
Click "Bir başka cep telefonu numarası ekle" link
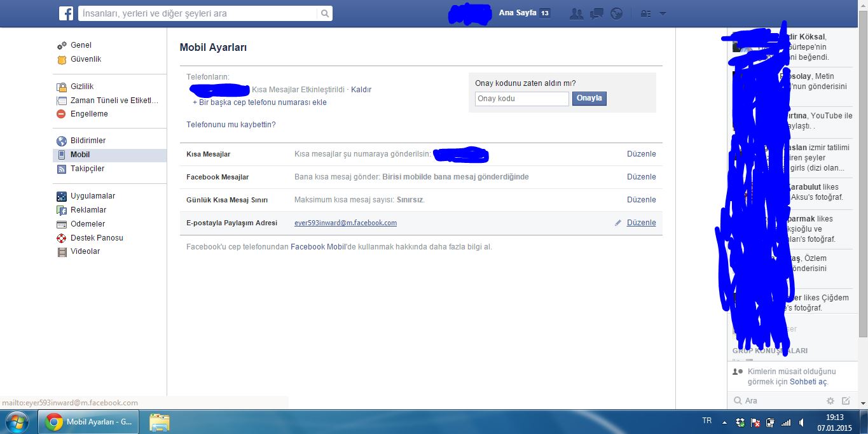tap(259, 102)
